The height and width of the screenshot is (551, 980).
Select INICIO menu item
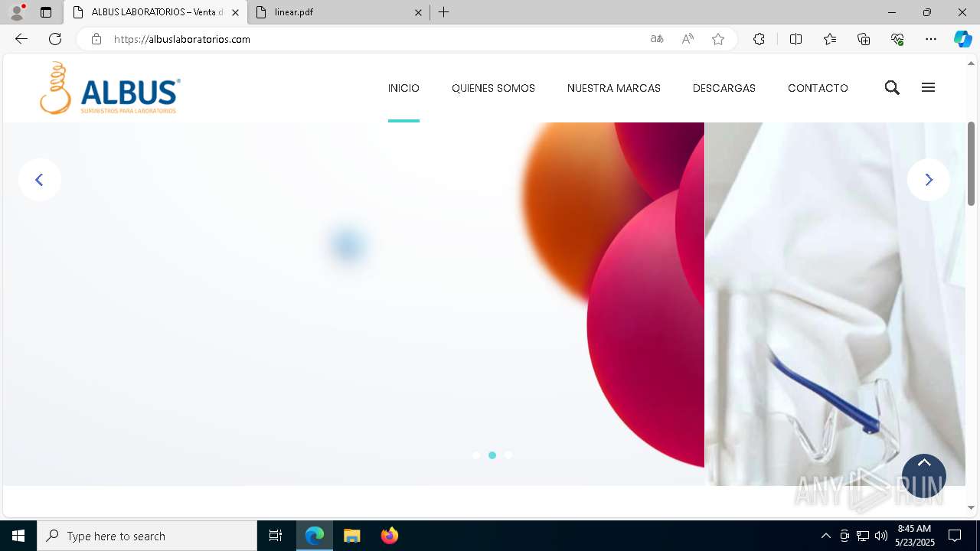point(403,88)
